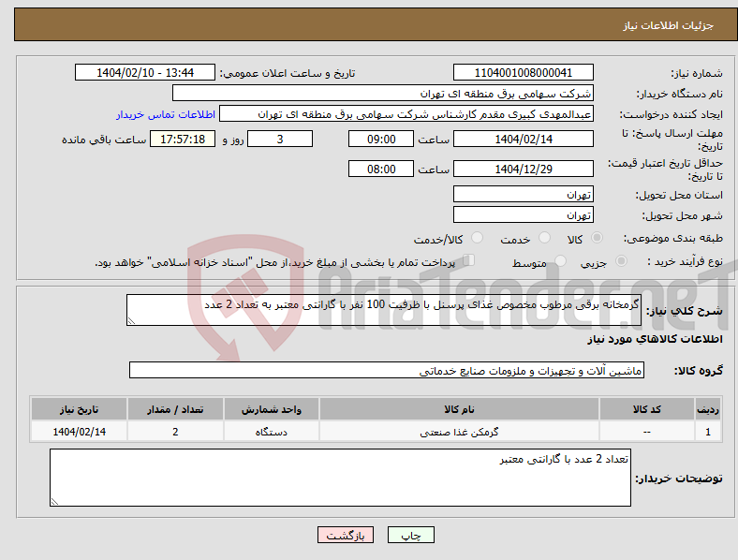
Task: Click the 1404/02/14 need date table cell
Action: coord(79,431)
